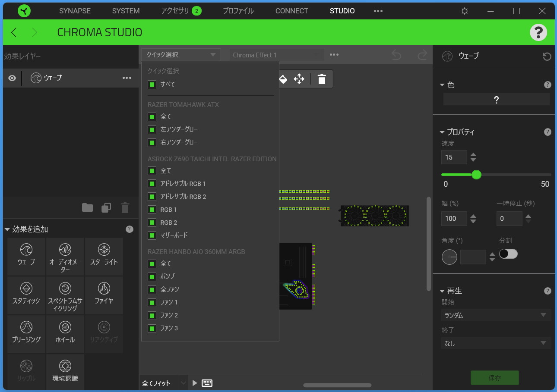
Task: Create a new layer folder
Action: pos(88,208)
